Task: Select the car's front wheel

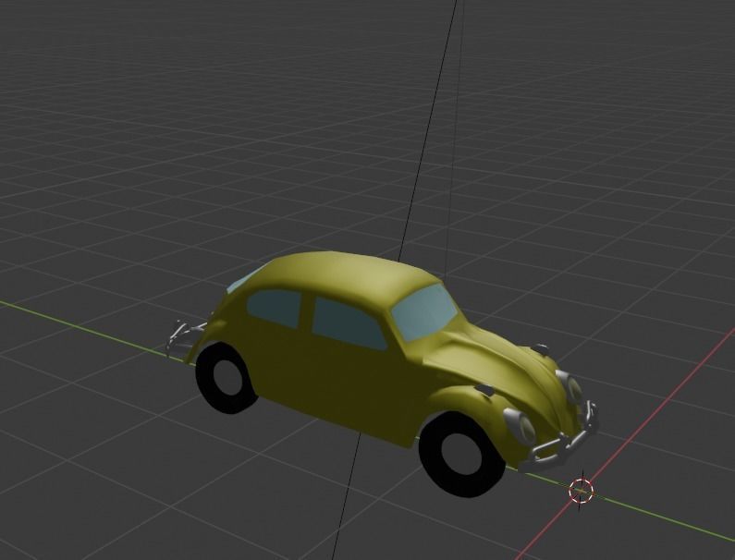Action: [x=462, y=455]
